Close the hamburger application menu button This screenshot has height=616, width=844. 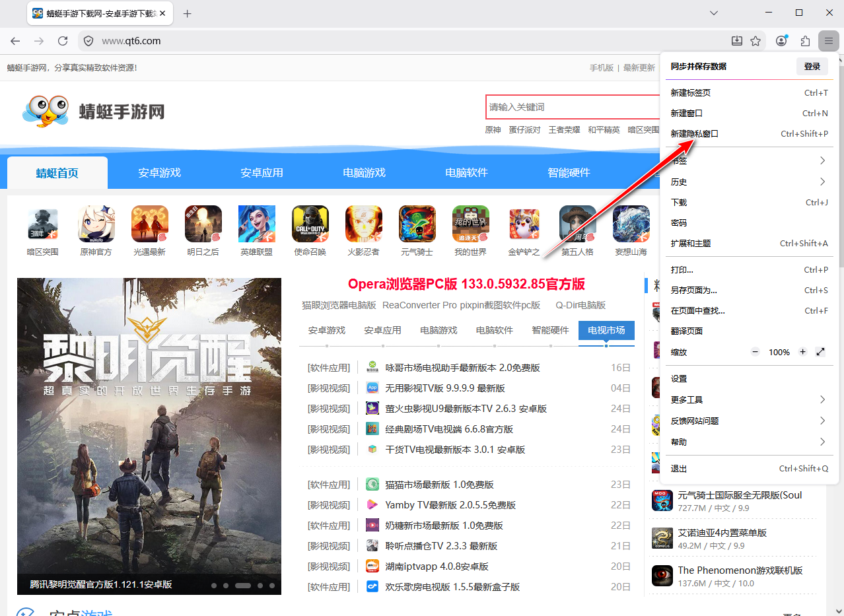coord(828,41)
